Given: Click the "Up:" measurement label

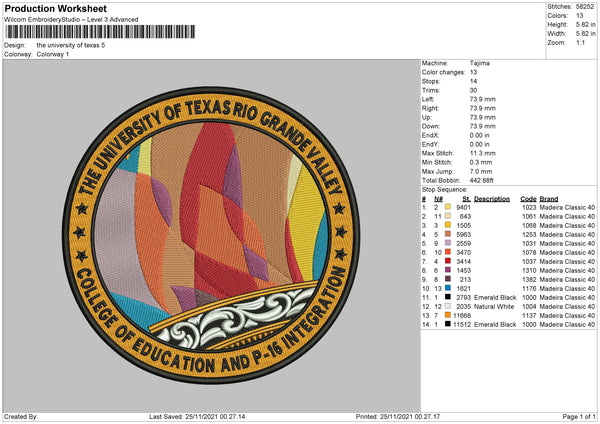Looking at the screenshot, I should (426, 117).
